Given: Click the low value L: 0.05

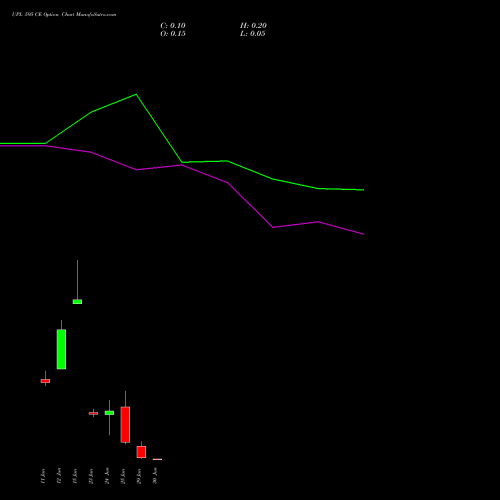Looking at the screenshot, I should [x=253, y=34].
